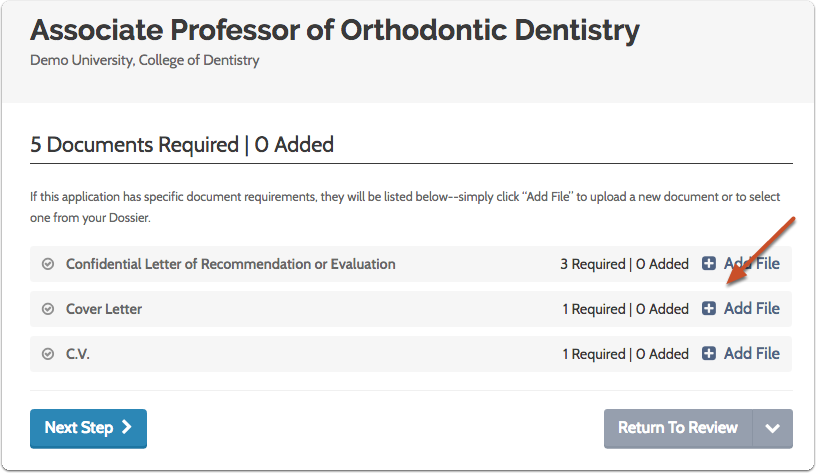Image resolution: width=816 pixels, height=473 pixels.
Task: Expand the Confidential Letter of Recommendation row
Action: click(230, 265)
